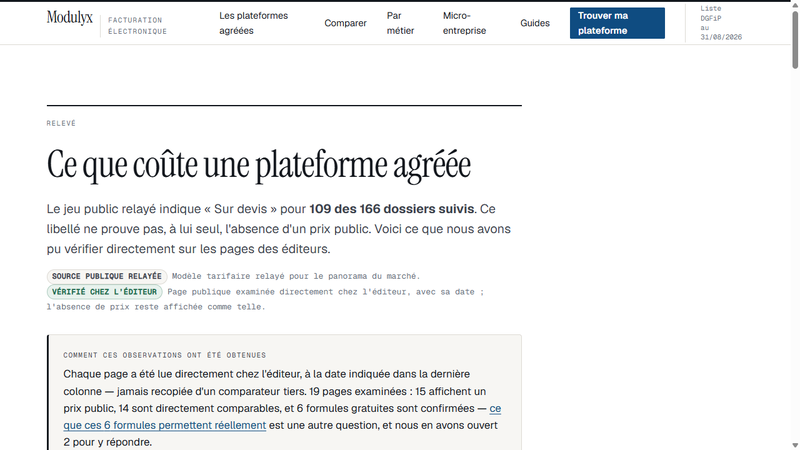Click the bold text '109 des 166 dossiers suivis'
Image resolution: width=800 pixels, height=450 pixels.
[x=391, y=209]
